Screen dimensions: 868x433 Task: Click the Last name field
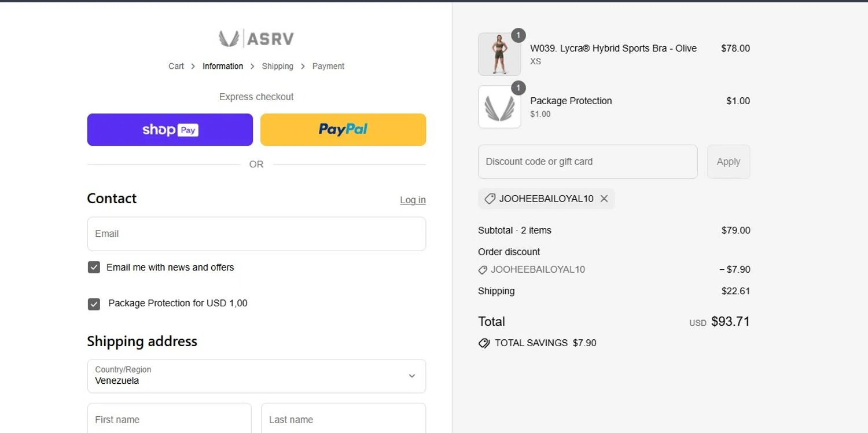[x=343, y=419]
